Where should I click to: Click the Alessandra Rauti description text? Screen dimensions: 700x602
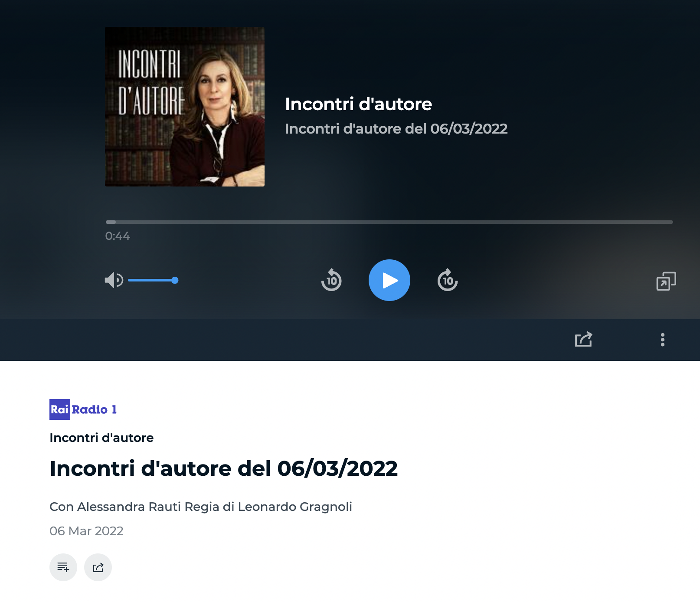click(200, 507)
